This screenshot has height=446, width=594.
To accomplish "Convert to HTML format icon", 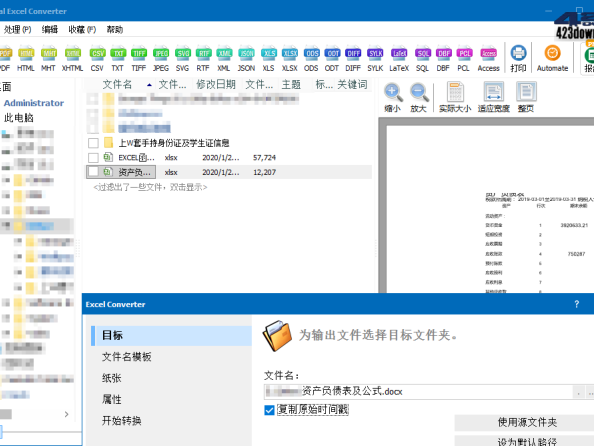I will click(x=26, y=58).
